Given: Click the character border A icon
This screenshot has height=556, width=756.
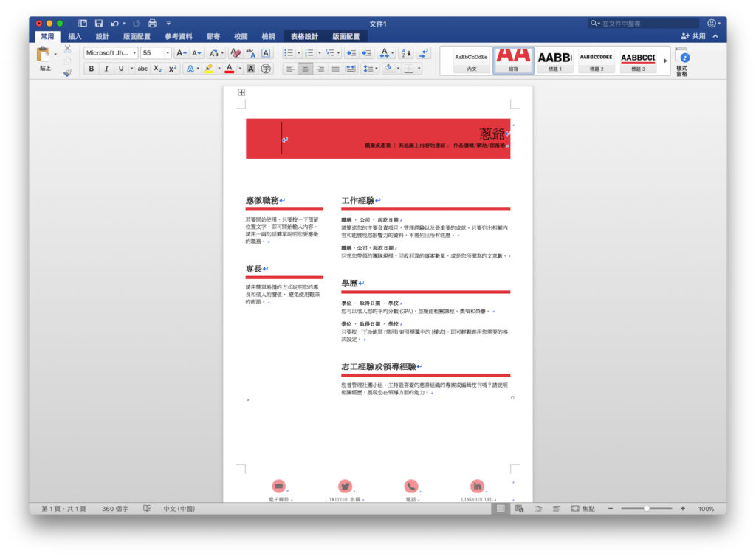Looking at the screenshot, I should click(266, 53).
